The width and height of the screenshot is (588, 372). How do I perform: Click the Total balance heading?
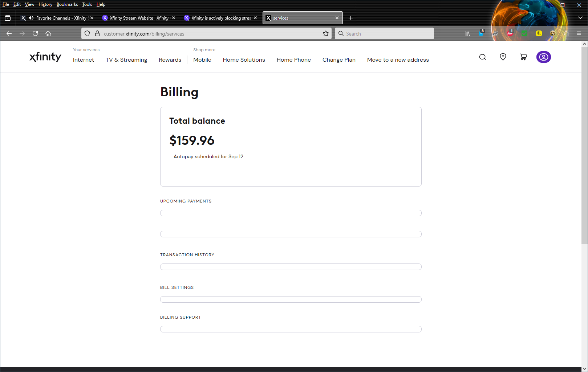(x=197, y=121)
